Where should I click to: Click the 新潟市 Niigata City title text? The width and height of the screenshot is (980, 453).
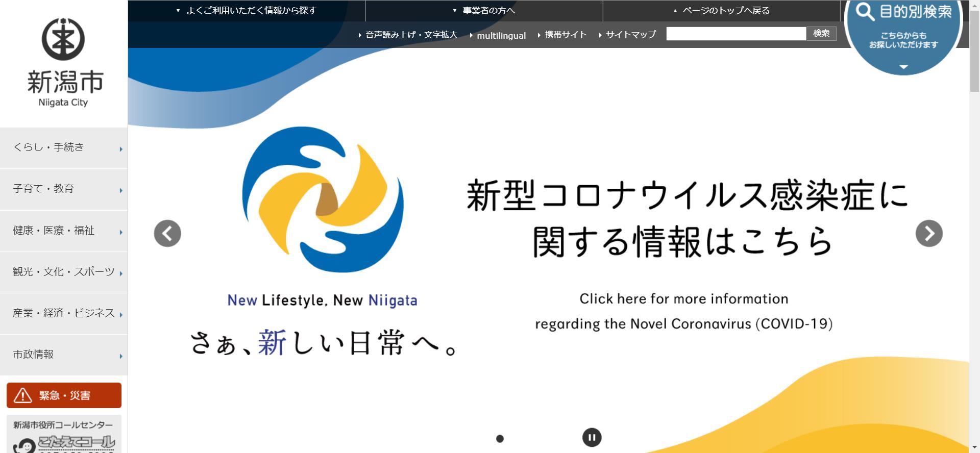point(65,88)
